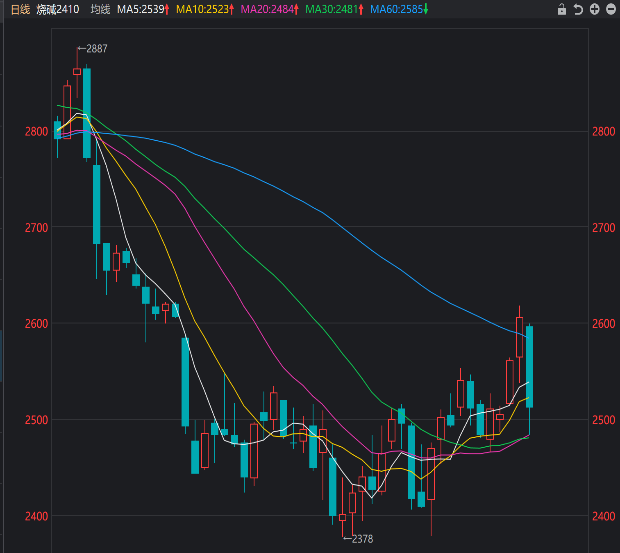Click the MA5:2539 indicator value

[143, 9]
